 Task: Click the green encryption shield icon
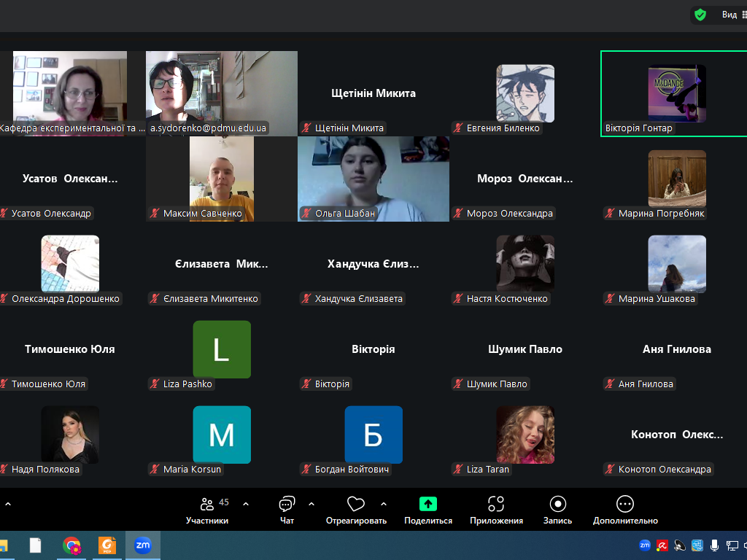tap(700, 15)
